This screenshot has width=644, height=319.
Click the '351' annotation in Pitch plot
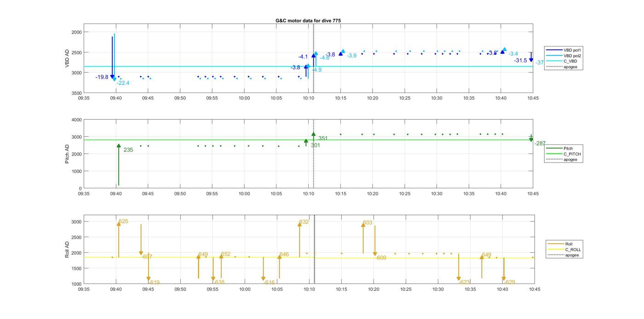pyautogui.click(x=323, y=139)
